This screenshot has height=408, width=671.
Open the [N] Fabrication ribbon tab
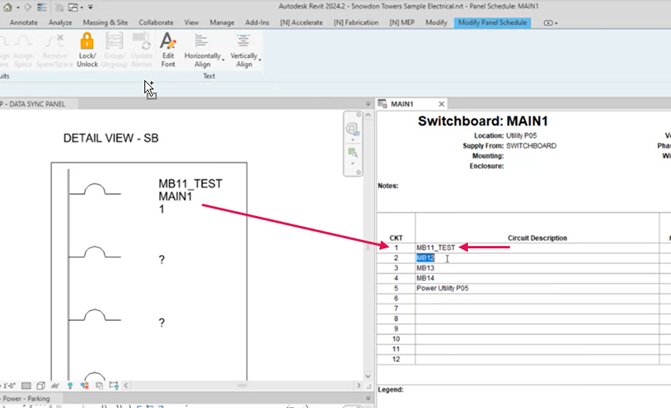(356, 22)
